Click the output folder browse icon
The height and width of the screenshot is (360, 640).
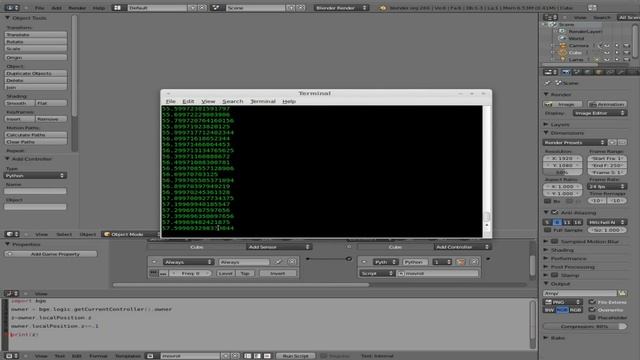point(622,293)
